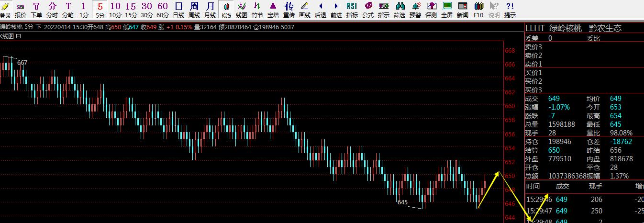Click the chart info bar with 20220414 15:30
Viewport: 644px width, 223px height.
click(147, 27)
